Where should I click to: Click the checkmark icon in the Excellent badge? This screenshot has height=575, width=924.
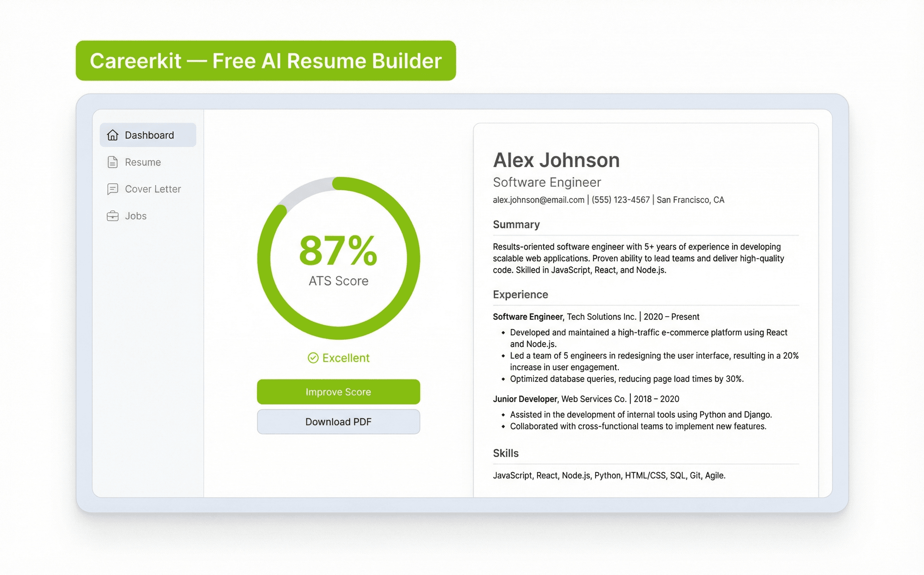pyautogui.click(x=312, y=358)
